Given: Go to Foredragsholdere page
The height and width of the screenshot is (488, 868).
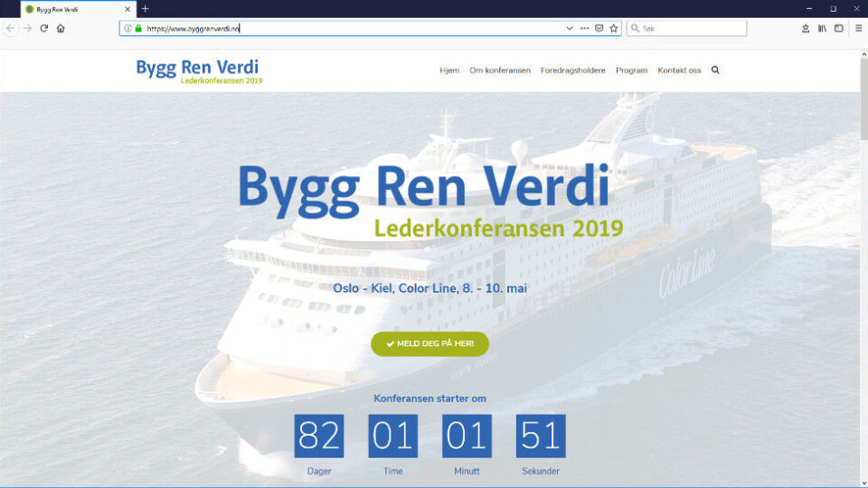Looking at the screenshot, I should coord(573,70).
